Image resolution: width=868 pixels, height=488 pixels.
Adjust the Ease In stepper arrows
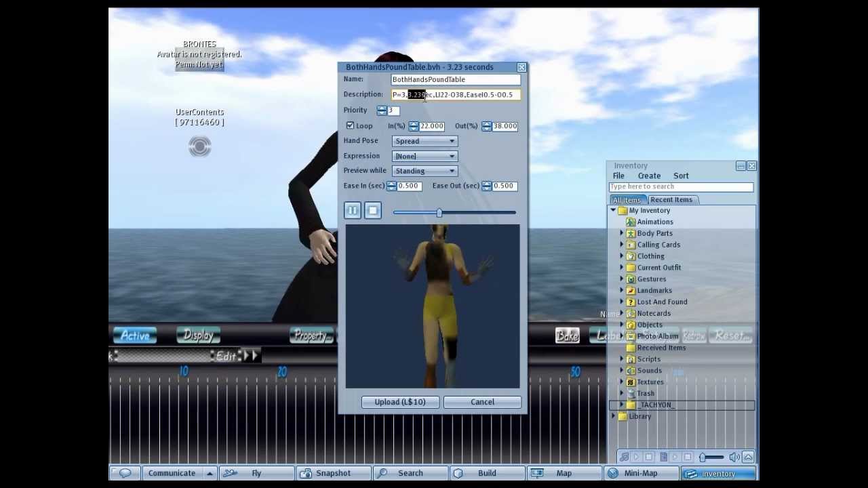(x=391, y=186)
